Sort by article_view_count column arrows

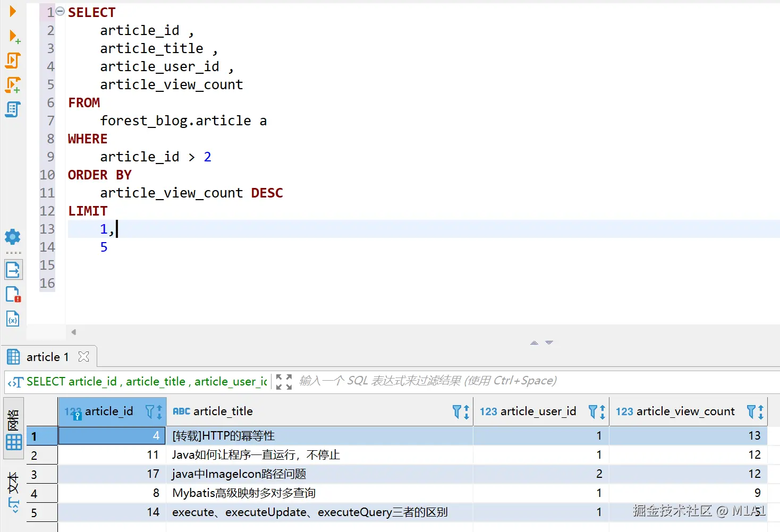click(761, 412)
